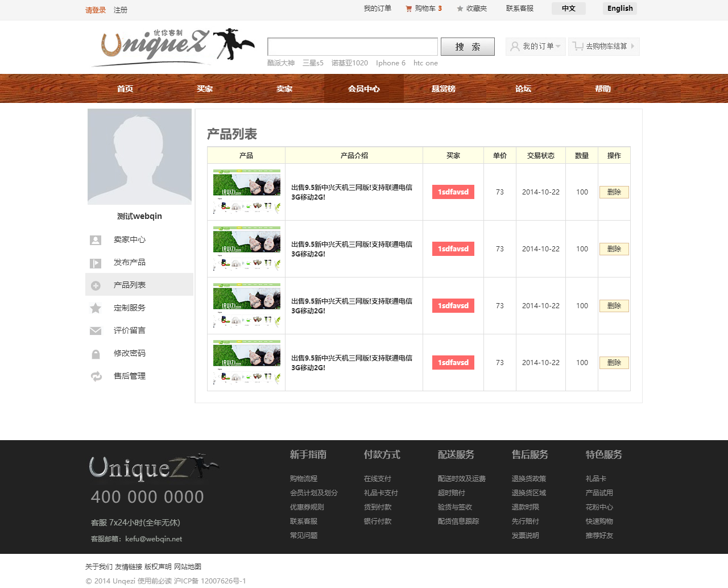This screenshot has width=728, height=588.
Task: Click the red 1sdfavsd buyer tag in last row
Action: click(x=453, y=363)
